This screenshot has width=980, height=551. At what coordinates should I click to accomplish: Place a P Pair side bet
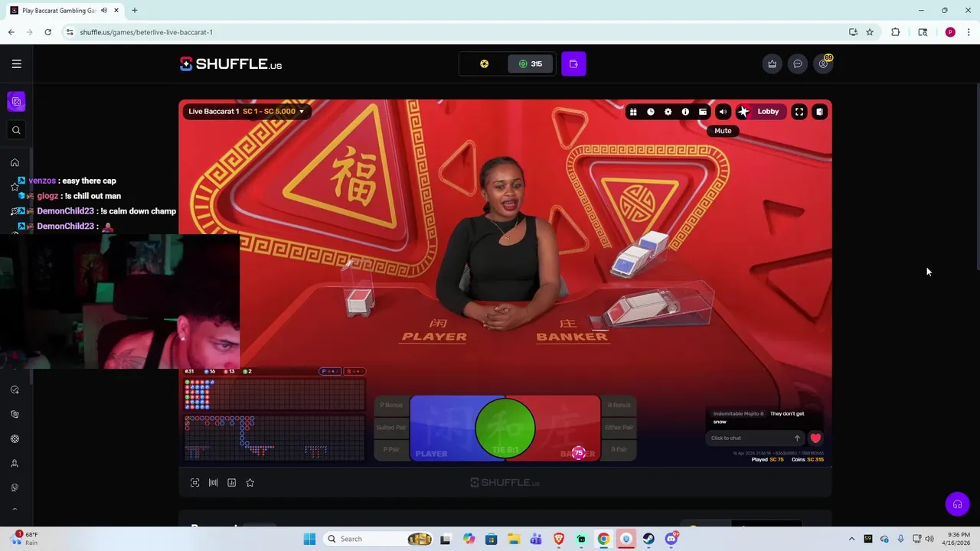click(391, 449)
